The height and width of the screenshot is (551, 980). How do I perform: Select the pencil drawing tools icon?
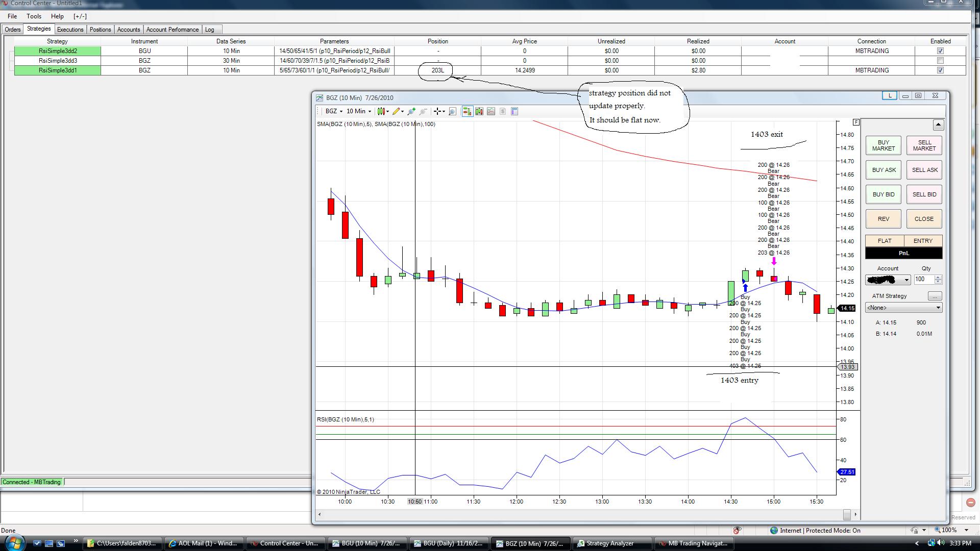tap(396, 111)
